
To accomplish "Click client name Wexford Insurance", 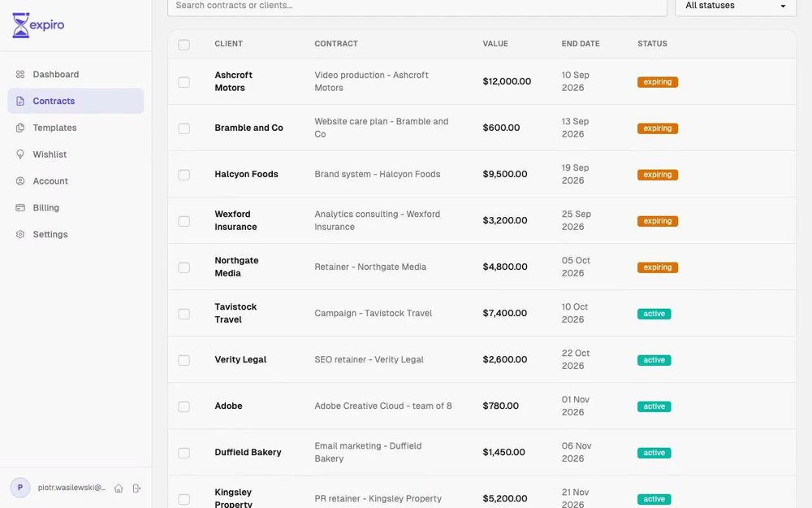I will 235,220.
